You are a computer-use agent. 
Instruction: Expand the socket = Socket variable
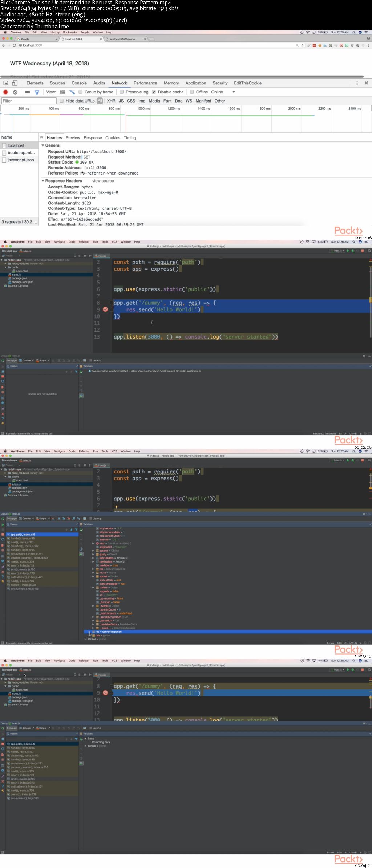point(93,576)
